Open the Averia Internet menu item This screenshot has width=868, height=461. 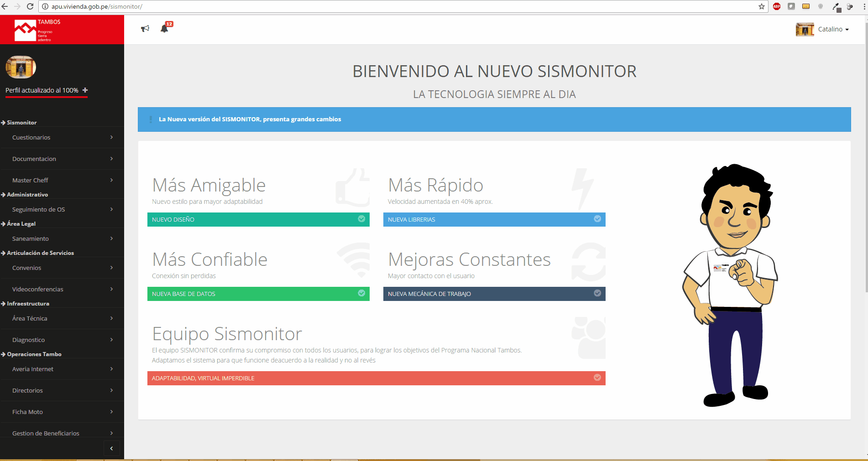(62, 369)
